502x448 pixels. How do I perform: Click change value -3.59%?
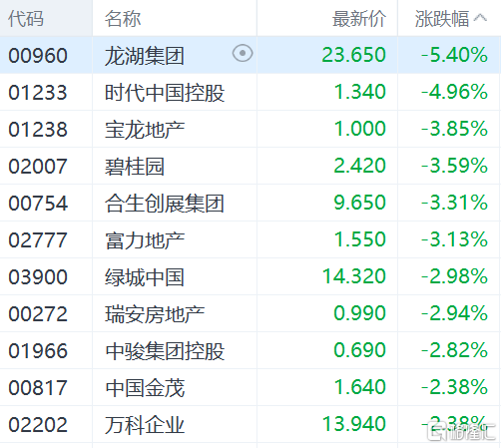pos(454,166)
